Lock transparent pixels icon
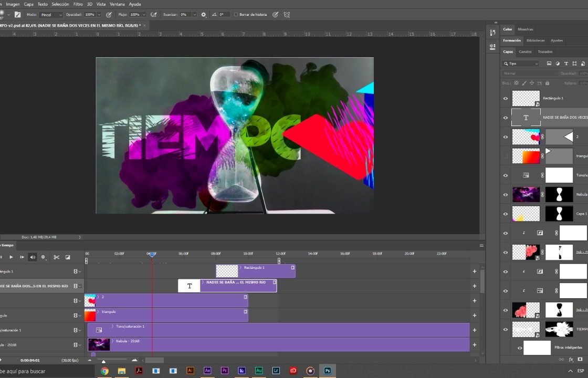 [517, 83]
